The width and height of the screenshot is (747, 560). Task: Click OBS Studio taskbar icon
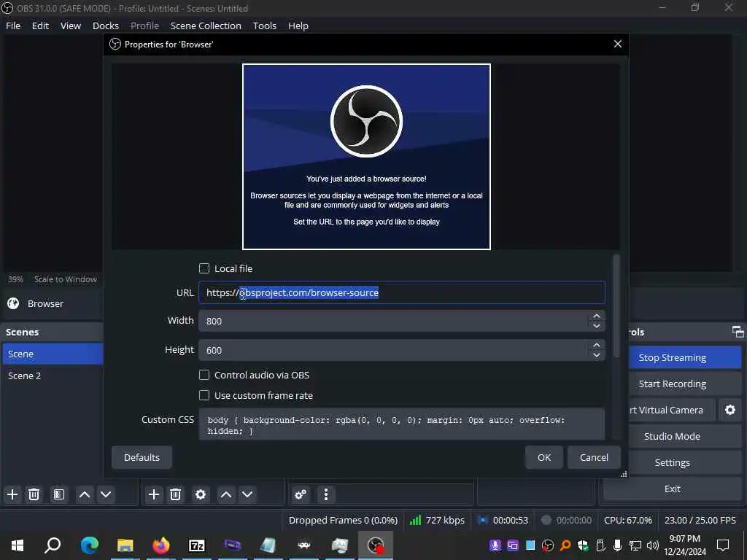pyautogui.click(x=376, y=545)
